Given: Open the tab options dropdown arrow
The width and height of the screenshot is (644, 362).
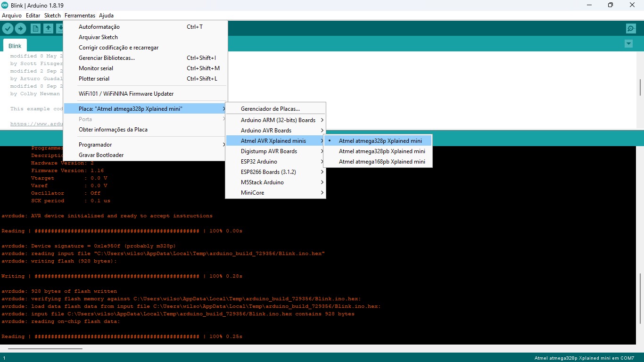Looking at the screenshot, I should click(x=628, y=44).
